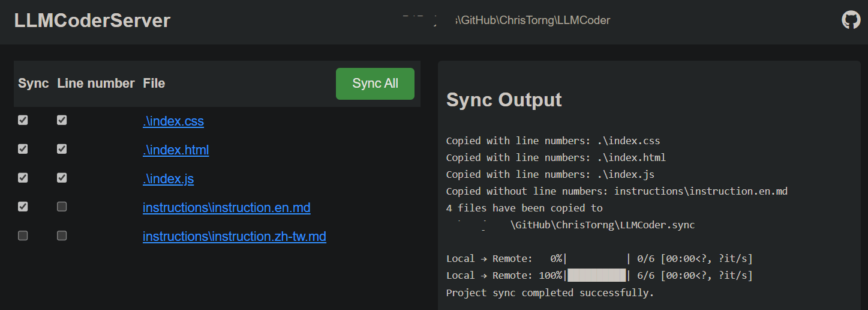Enable Line number for instruction.en.md
The image size is (868, 310).
tap(62, 207)
